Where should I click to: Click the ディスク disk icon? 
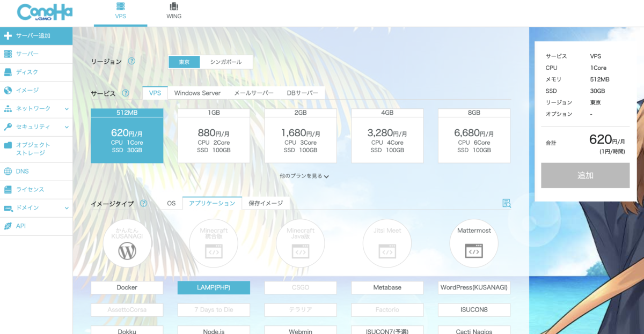[8, 72]
